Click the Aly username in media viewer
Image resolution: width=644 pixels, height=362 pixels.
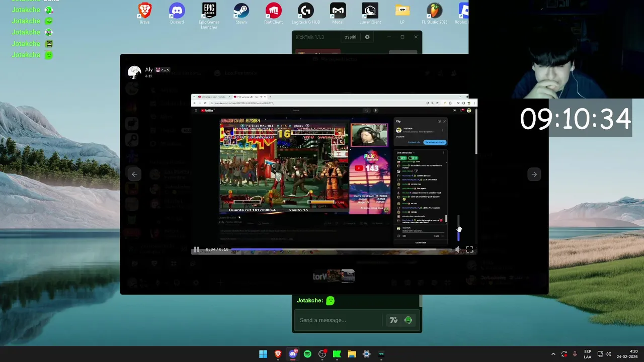149,70
